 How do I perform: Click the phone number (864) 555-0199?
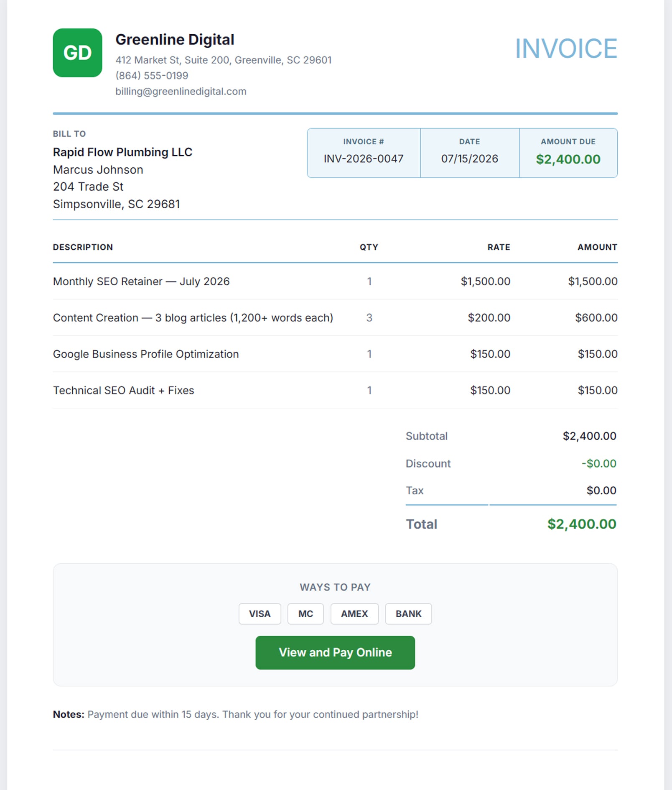coord(152,76)
